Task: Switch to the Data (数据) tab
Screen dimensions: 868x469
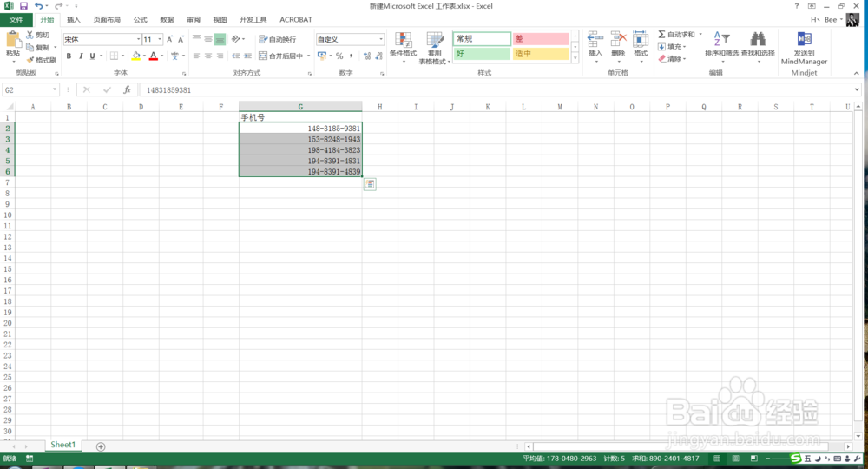Action: [167, 19]
